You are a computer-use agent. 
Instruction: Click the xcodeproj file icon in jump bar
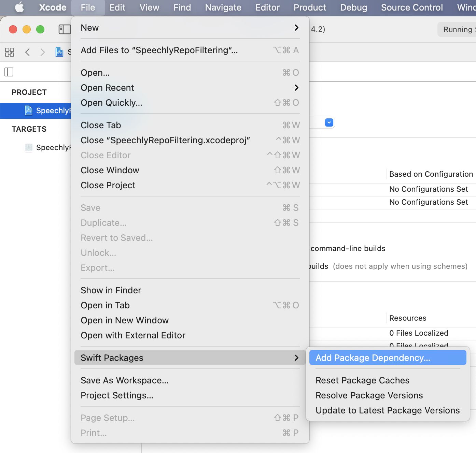tap(59, 52)
